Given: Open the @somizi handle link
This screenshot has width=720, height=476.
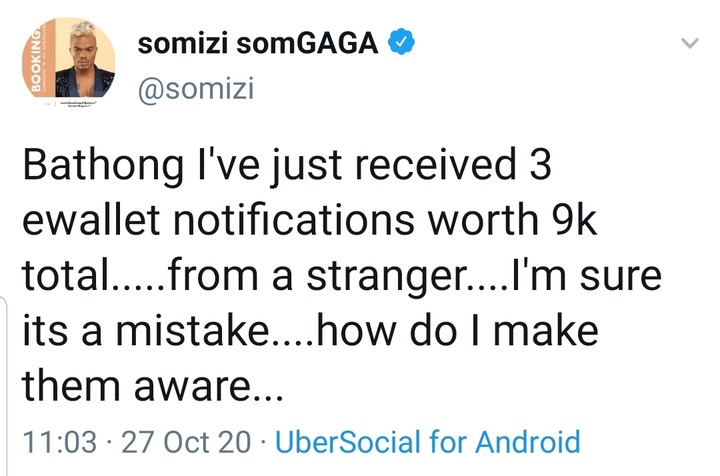Looking at the screenshot, I should 196,89.
